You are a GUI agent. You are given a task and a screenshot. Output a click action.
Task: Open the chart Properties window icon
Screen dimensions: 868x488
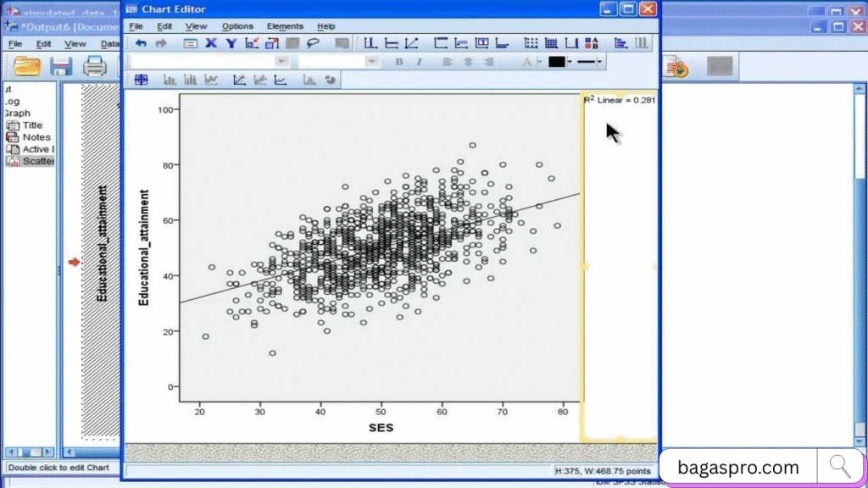[192, 42]
